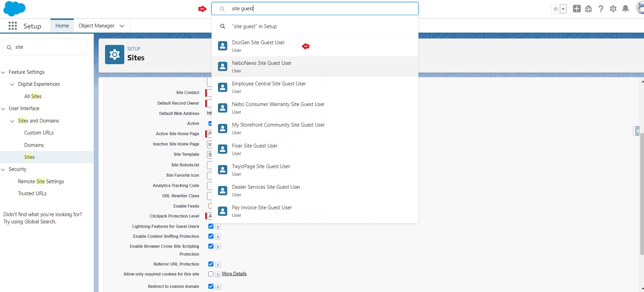Collapse the Security tree section
The width and height of the screenshot is (644, 292).
pyautogui.click(x=3, y=170)
